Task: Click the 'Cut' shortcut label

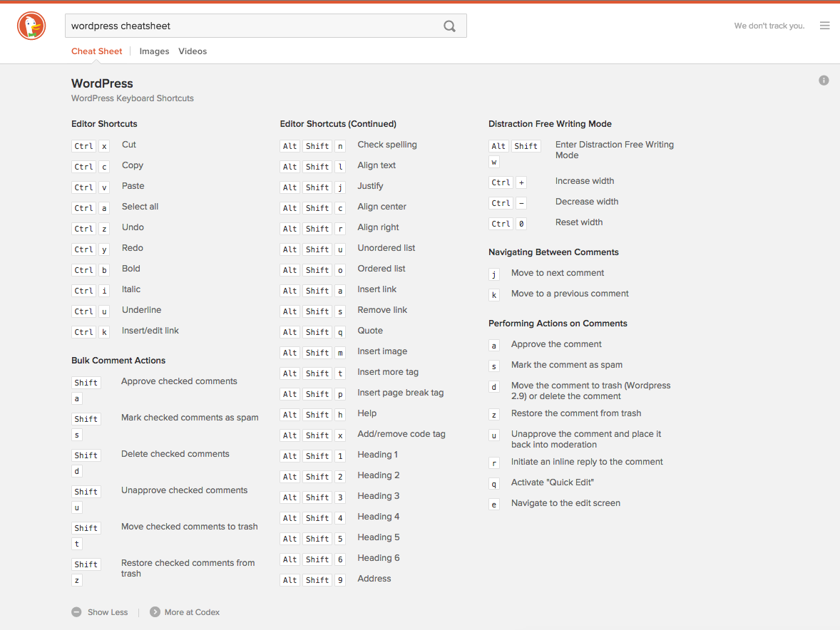Action: 128,145
